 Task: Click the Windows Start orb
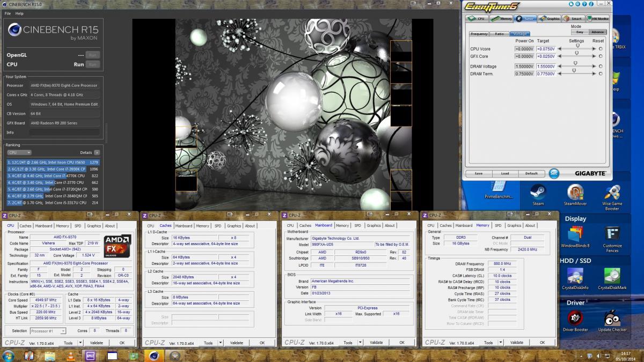click(9, 355)
